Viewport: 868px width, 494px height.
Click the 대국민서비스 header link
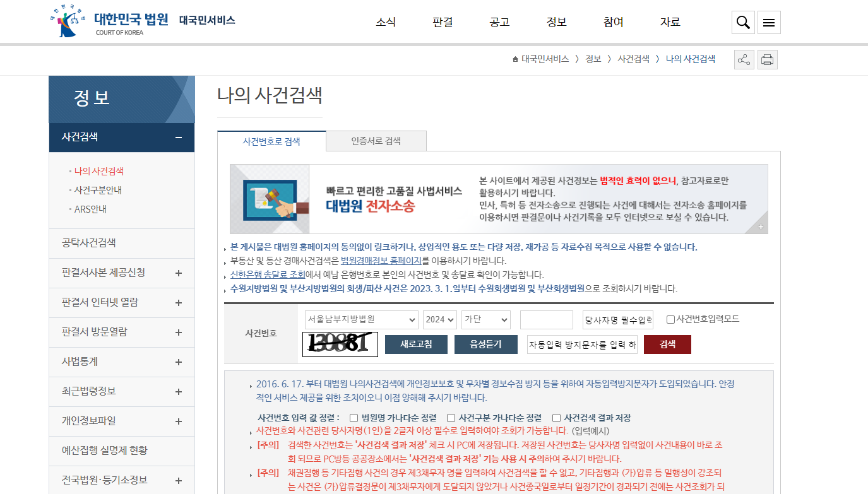[x=207, y=20]
